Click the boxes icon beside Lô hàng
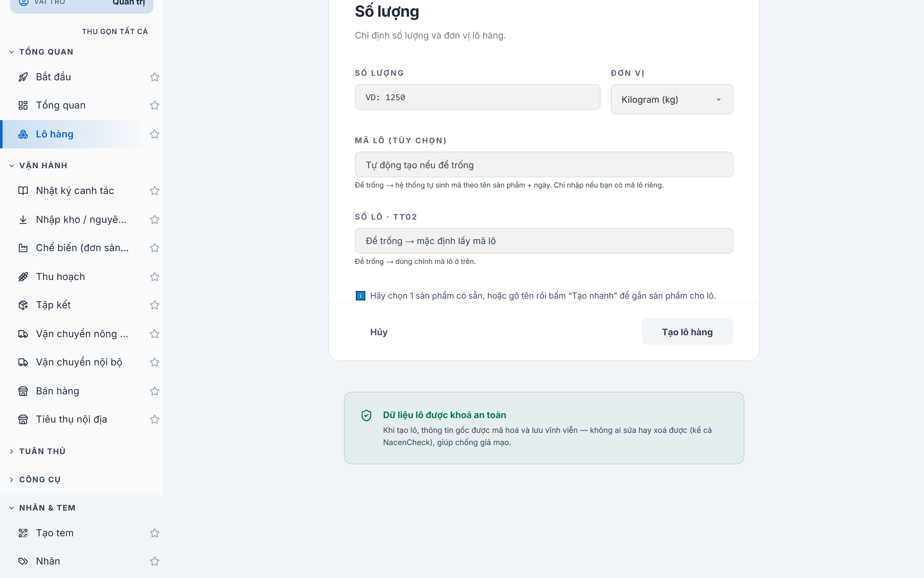Screen dimensions: 924x578 click(23, 134)
